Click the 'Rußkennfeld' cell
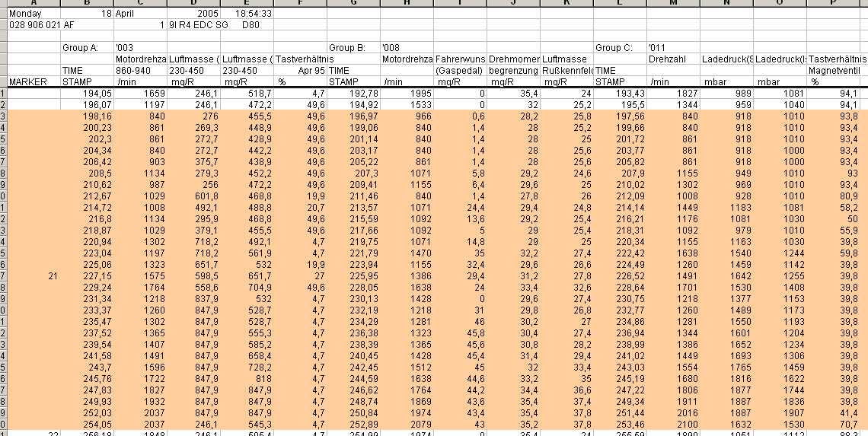 pos(566,70)
